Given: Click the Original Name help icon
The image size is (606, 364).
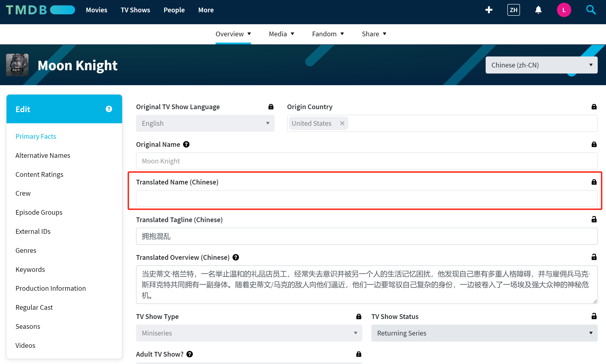Looking at the screenshot, I should pos(186,145).
